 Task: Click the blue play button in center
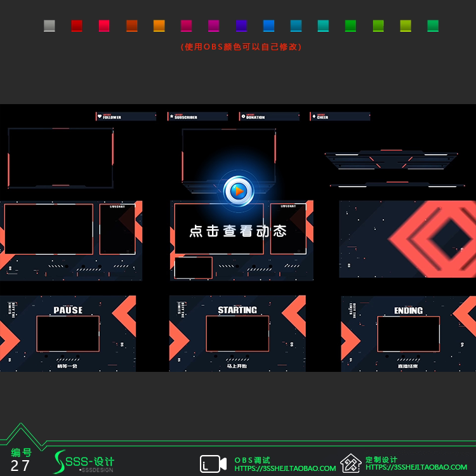click(x=239, y=191)
